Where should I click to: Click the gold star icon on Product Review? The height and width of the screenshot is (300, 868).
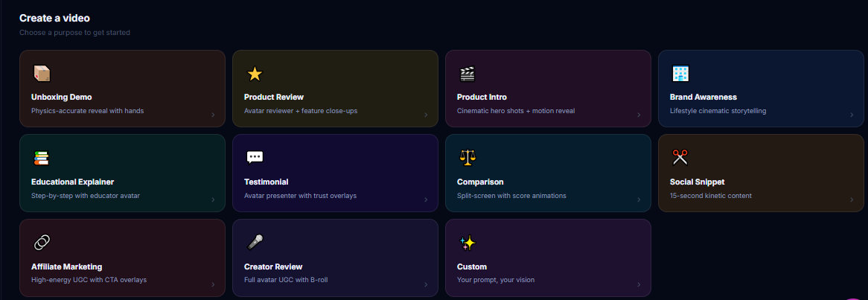tap(255, 74)
